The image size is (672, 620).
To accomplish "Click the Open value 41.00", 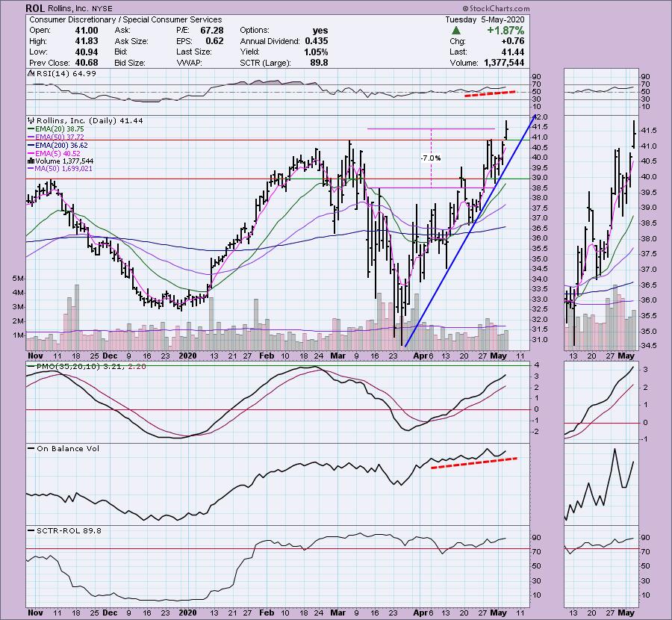I will pos(87,31).
